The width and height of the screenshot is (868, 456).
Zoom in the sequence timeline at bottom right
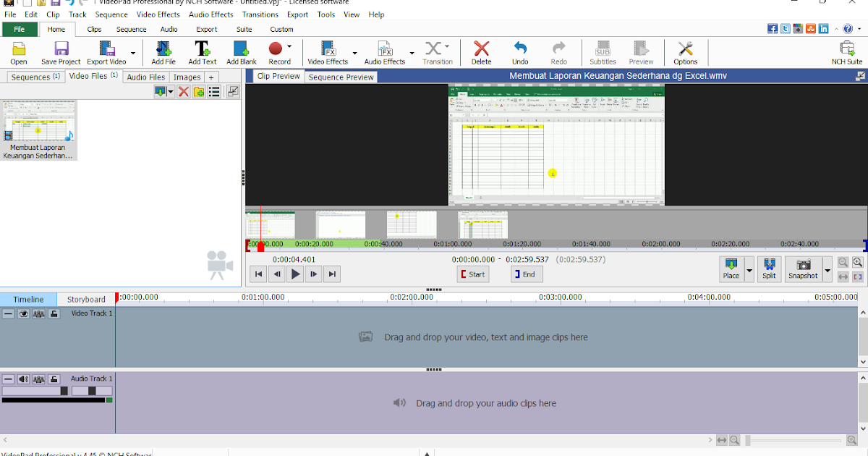(x=851, y=440)
